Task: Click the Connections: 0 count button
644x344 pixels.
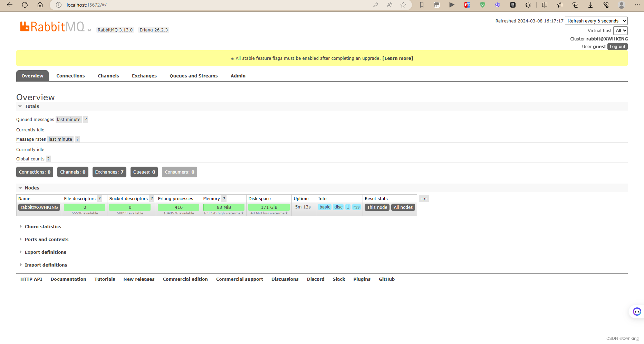Action: point(35,172)
